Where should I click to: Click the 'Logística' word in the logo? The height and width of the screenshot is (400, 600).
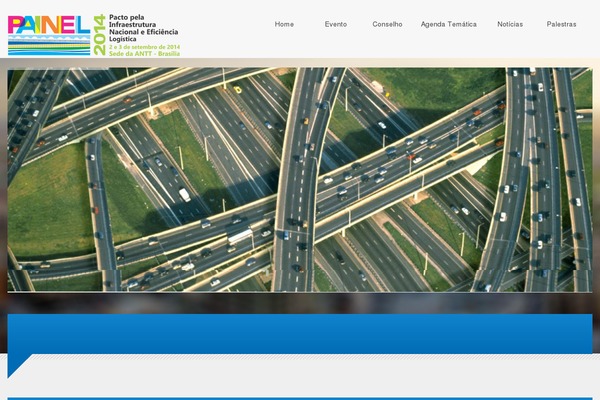click(x=124, y=39)
